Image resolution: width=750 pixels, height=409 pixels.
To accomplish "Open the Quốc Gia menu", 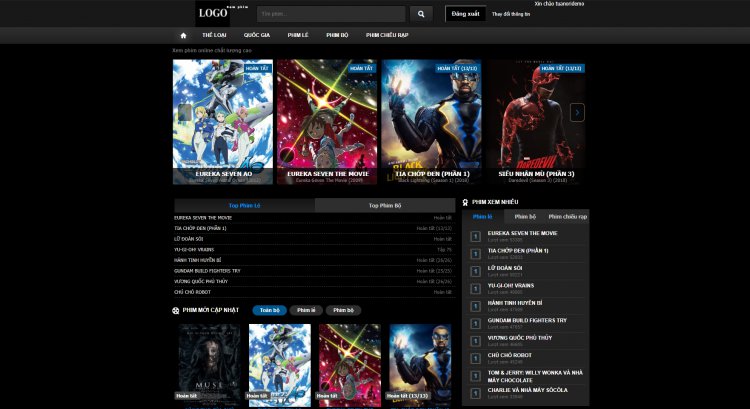I will point(257,35).
